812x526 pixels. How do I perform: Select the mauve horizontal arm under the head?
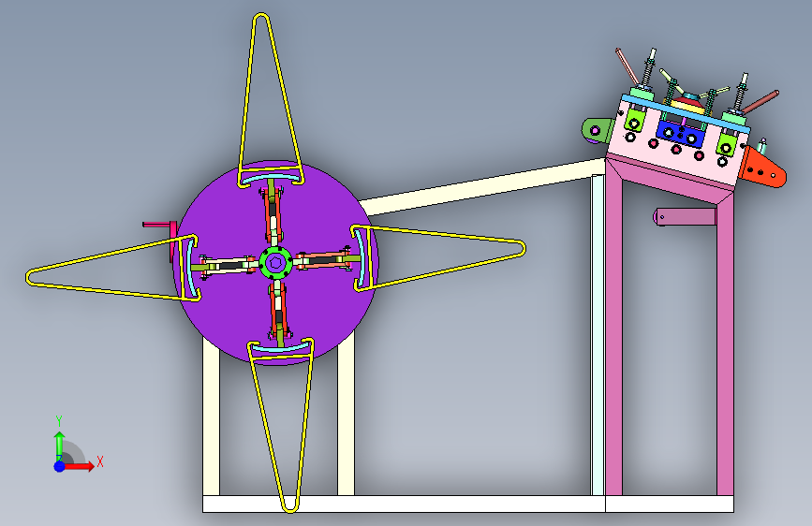(x=685, y=216)
